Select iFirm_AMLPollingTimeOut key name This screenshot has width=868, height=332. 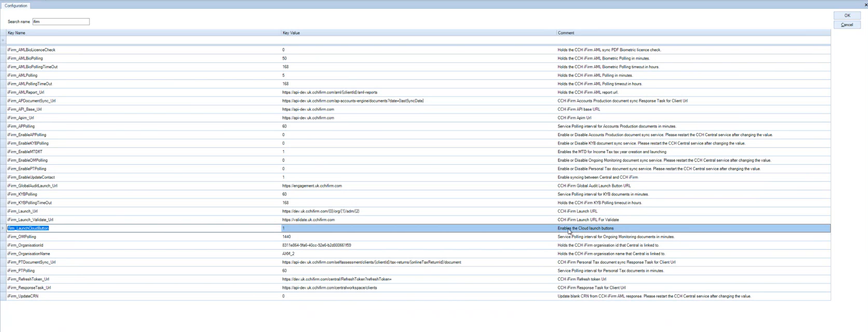pos(30,84)
